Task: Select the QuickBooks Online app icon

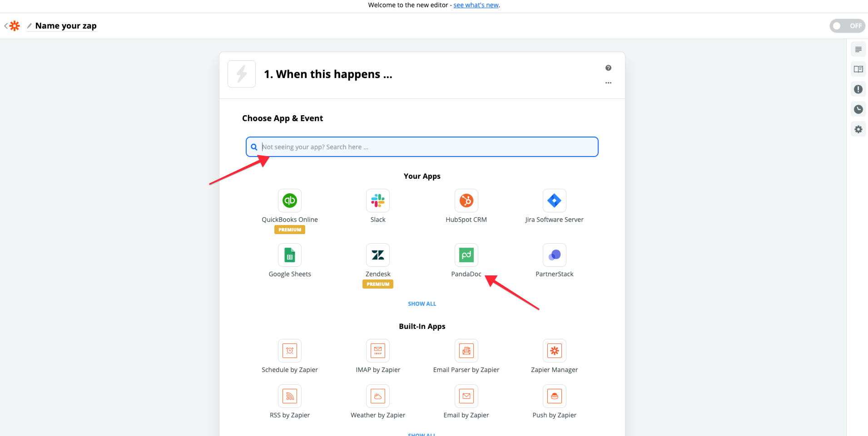Action: pos(290,201)
